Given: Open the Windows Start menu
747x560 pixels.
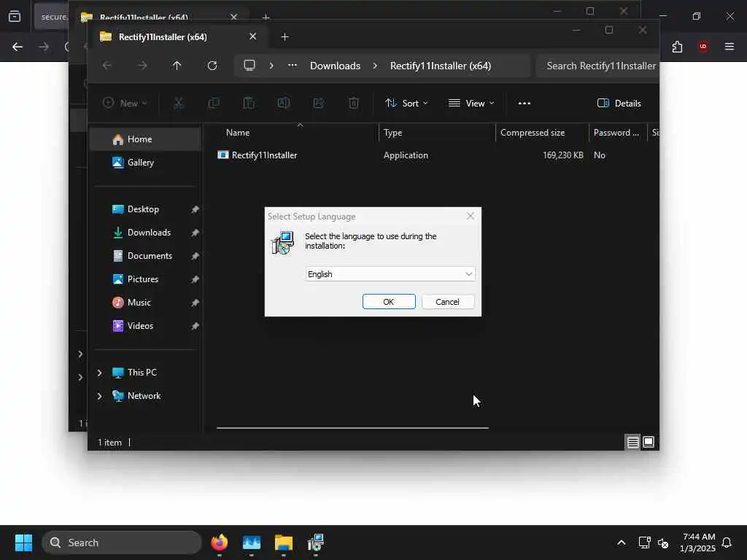Looking at the screenshot, I should pos(23,542).
